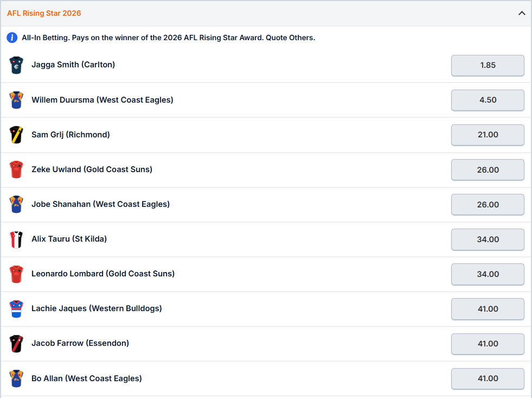This screenshot has width=532, height=398.
Task: Click the Essendon jersey icon beside Jacob Farrow
Action: tap(16, 343)
